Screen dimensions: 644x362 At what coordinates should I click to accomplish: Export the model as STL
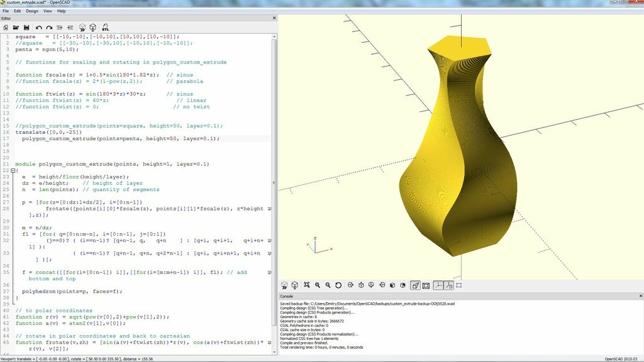click(105, 28)
